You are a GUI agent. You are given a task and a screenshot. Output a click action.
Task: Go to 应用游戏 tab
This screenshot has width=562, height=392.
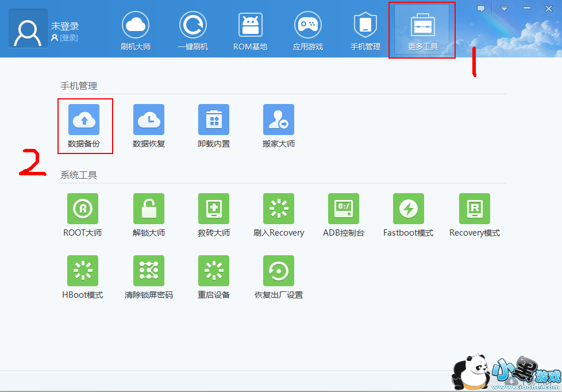point(308,31)
